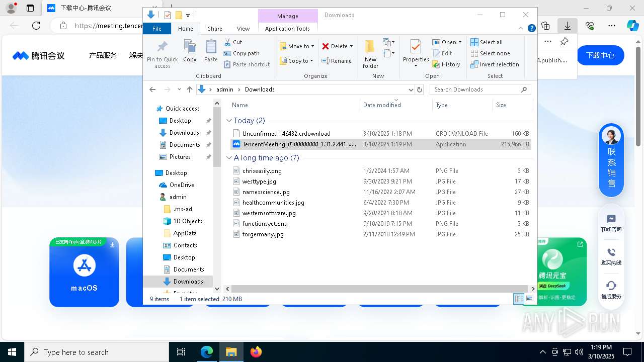Click the red Delete button
Image resolution: width=644 pixels, height=362 pixels.
(335, 46)
